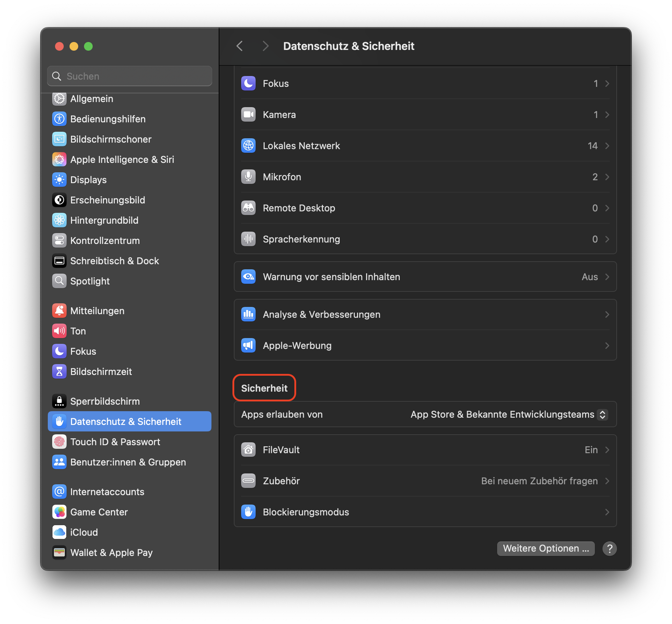Viewport: 672px width, 624px height.
Task: Expand Analyse & Verbesserungen settings
Action: click(424, 314)
